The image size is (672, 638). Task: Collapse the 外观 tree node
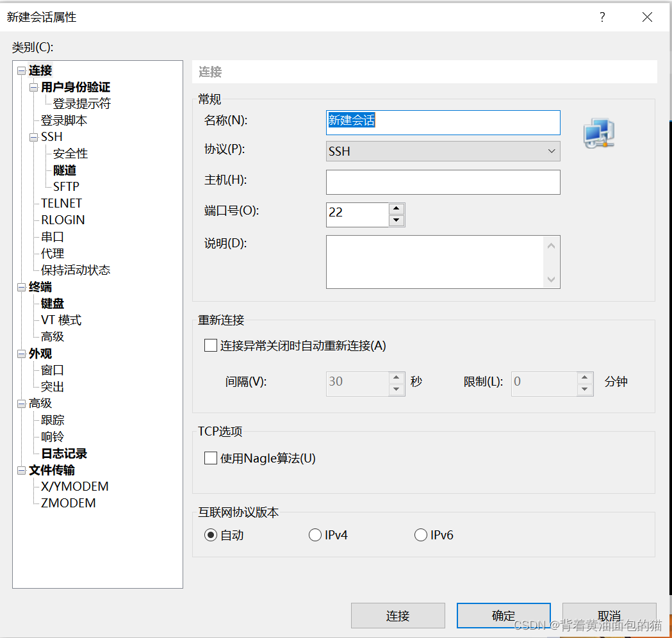[21, 354]
